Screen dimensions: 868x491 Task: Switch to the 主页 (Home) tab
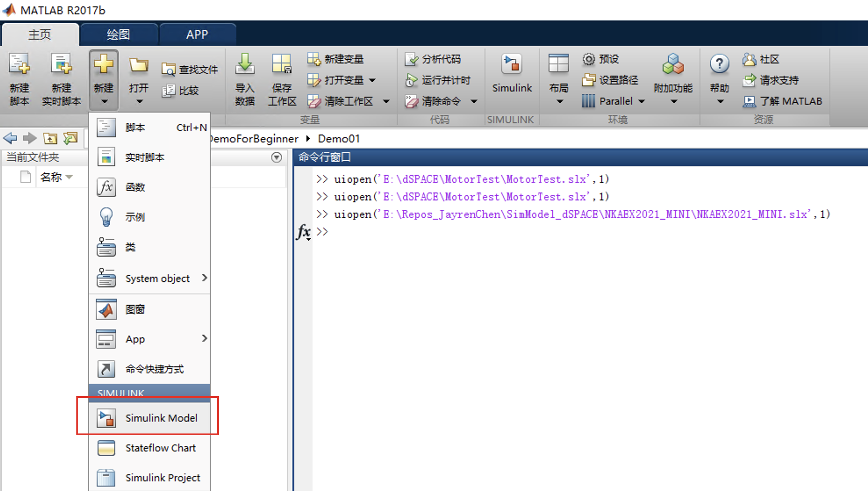coord(40,34)
